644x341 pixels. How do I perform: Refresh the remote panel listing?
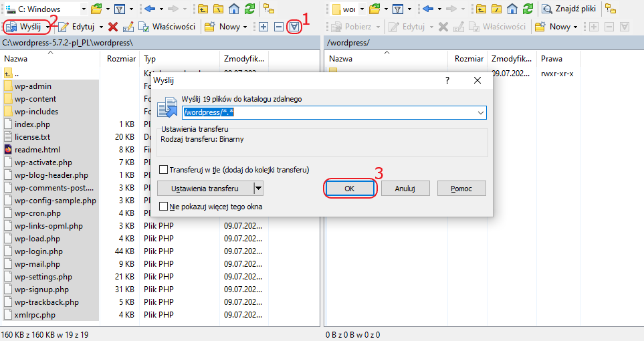click(x=528, y=9)
